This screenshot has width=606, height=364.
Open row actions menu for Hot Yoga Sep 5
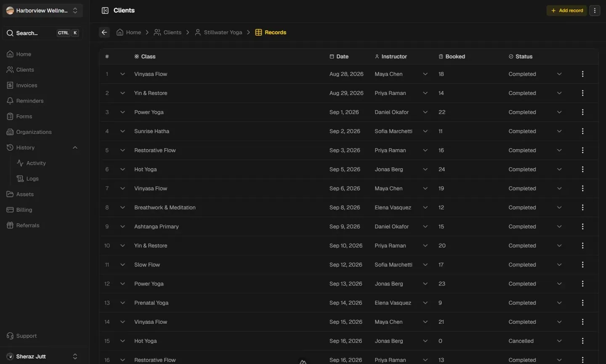tap(582, 169)
